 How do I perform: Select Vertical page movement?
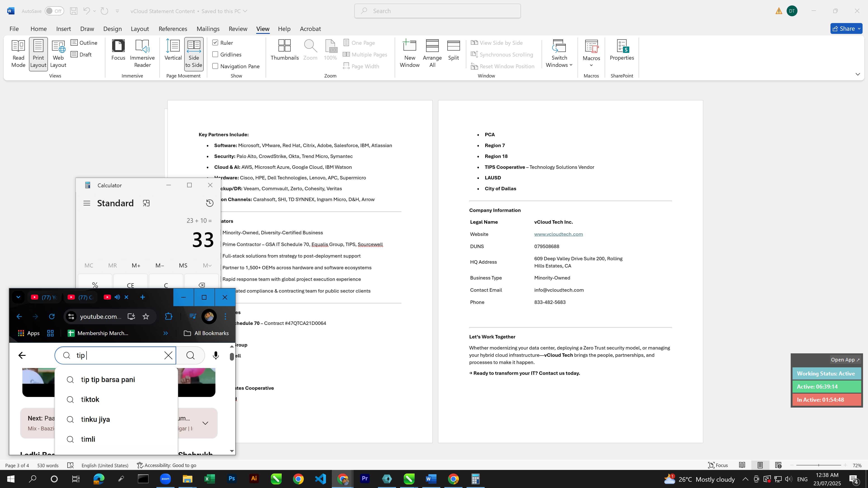[x=173, y=51]
